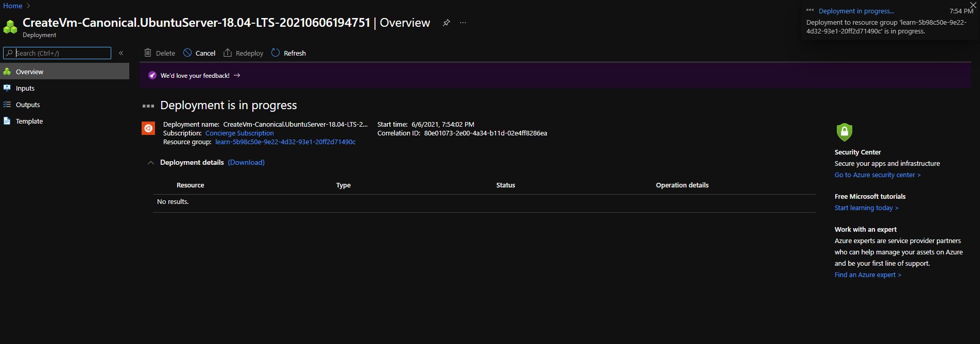Click the Inputs sidebar icon
The height and width of the screenshot is (344, 980).
click(7, 88)
